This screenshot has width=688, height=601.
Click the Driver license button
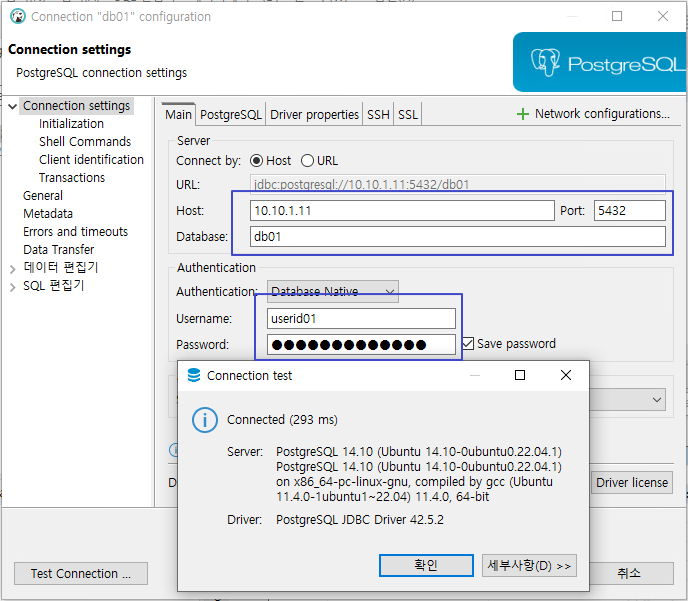click(x=632, y=483)
